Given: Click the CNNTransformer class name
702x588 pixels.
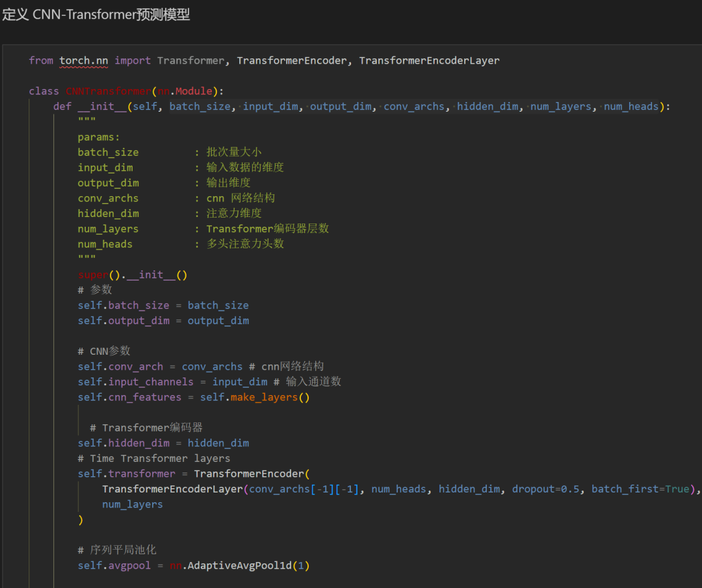Looking at the screenshot, I should (108, 91).
